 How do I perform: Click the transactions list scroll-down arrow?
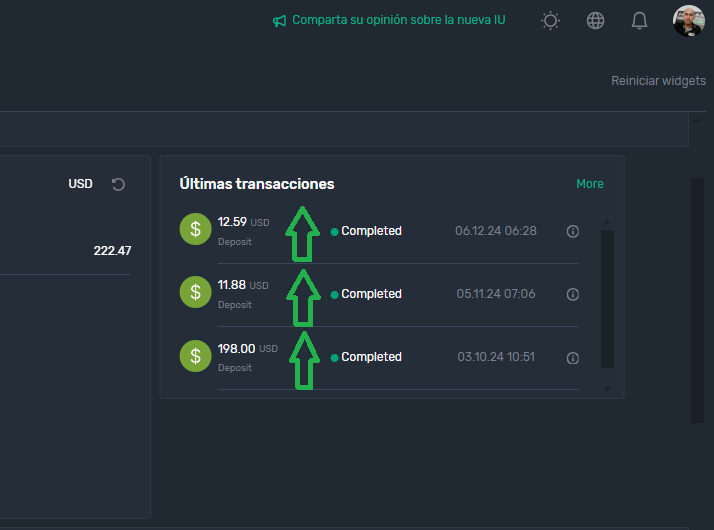[x=607, y=387]
